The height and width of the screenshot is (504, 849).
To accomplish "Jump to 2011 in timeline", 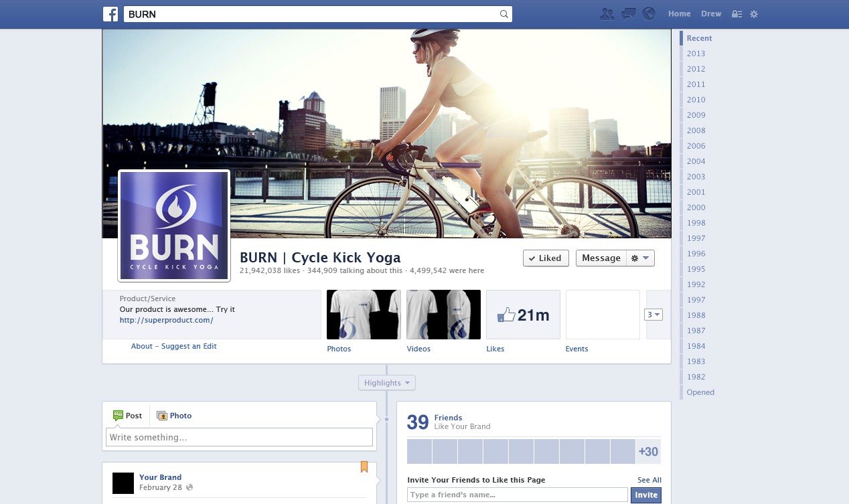I will click(696, 84).
